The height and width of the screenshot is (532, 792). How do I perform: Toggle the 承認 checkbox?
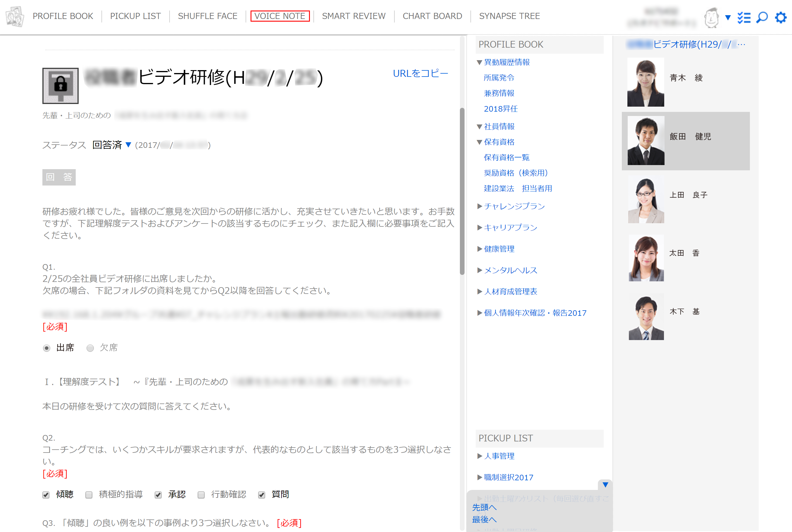coord(158,495)
